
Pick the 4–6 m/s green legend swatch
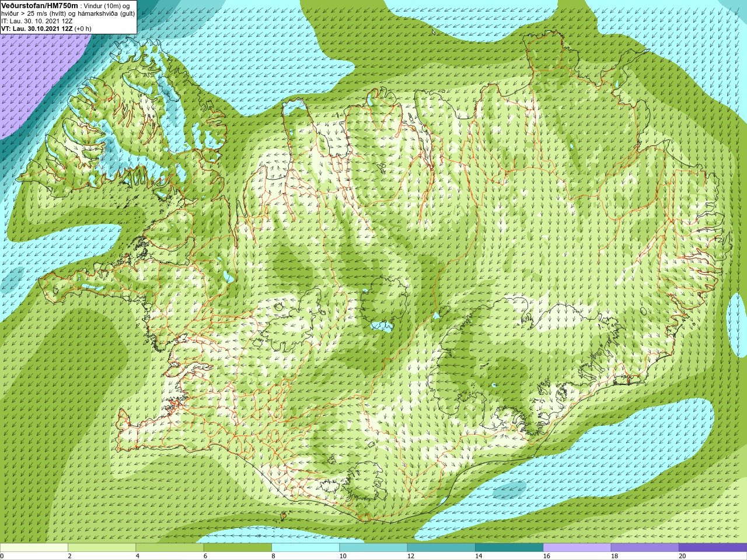pos(169,548)
